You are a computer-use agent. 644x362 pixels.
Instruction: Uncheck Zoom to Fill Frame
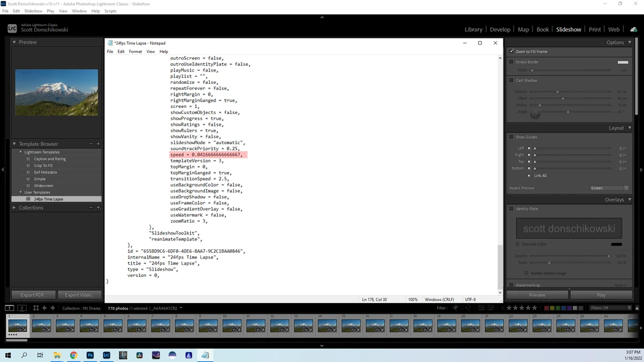[512, 51]
